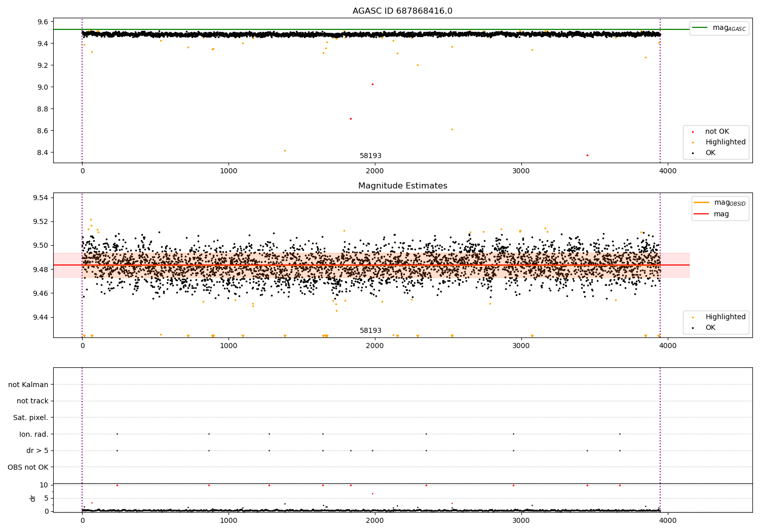Click the '9.48' y-axis tick label
This screenshot has width=760, height=532.
click(41, 269)
